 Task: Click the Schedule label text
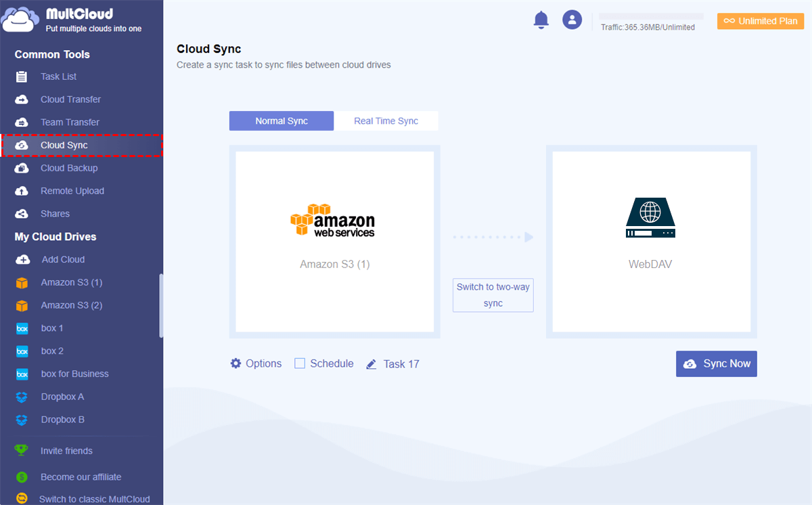(332, 364)
